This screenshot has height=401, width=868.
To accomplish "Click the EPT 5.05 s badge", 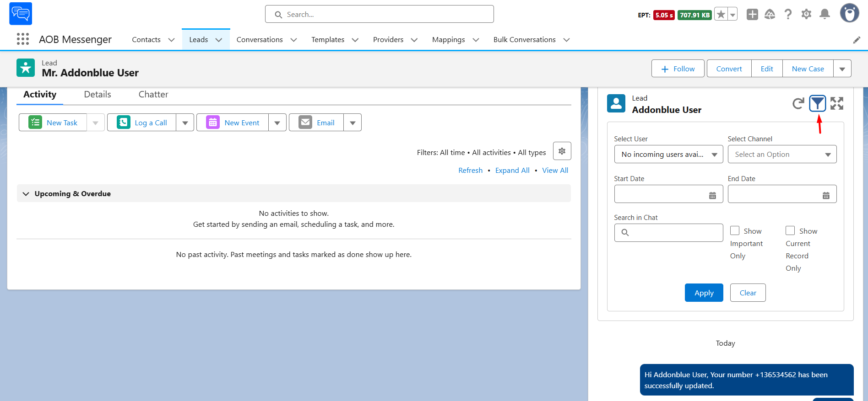I will (x=664, y=15).
